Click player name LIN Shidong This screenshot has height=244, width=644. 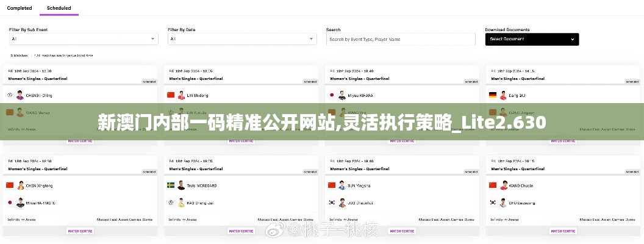pos(197,96)
